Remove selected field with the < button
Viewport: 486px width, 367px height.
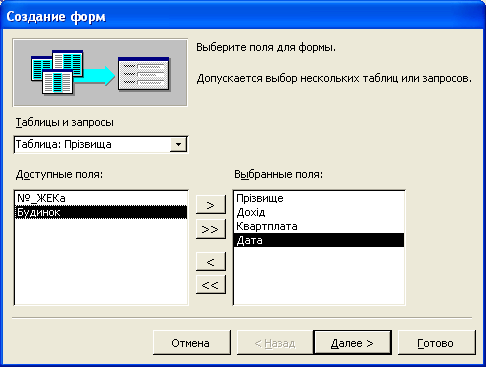click(211, 262)
